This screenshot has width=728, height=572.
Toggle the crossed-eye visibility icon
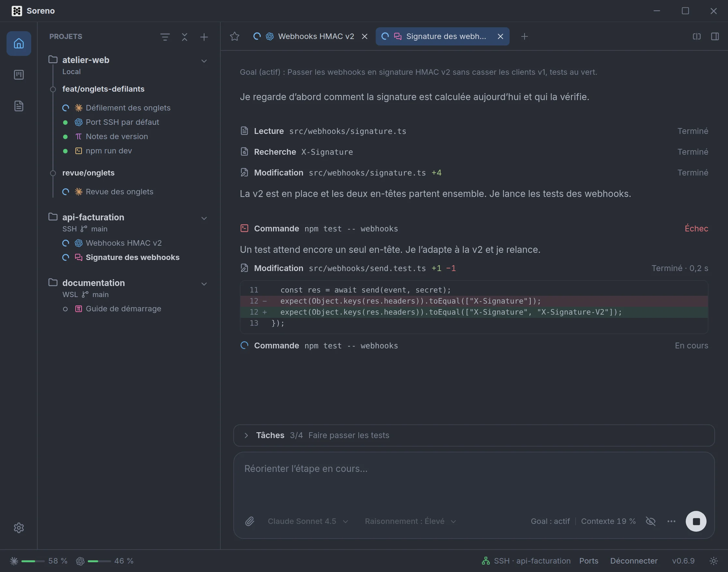650,521
